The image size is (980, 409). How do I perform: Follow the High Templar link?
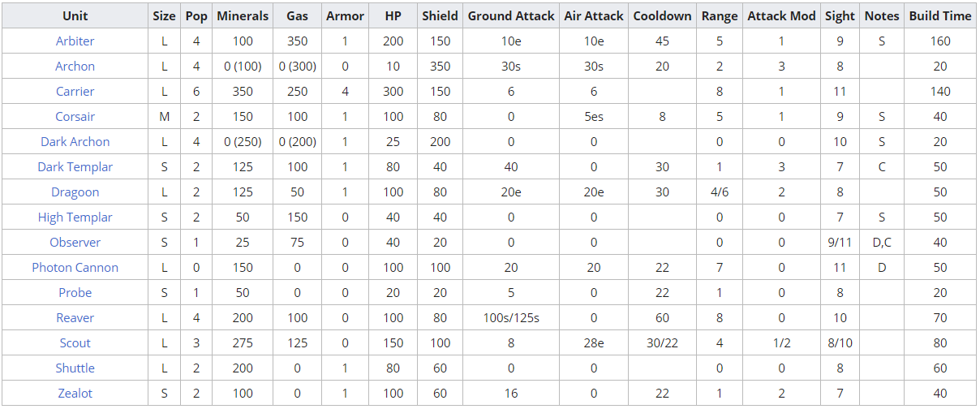click(x=75, y=217)
